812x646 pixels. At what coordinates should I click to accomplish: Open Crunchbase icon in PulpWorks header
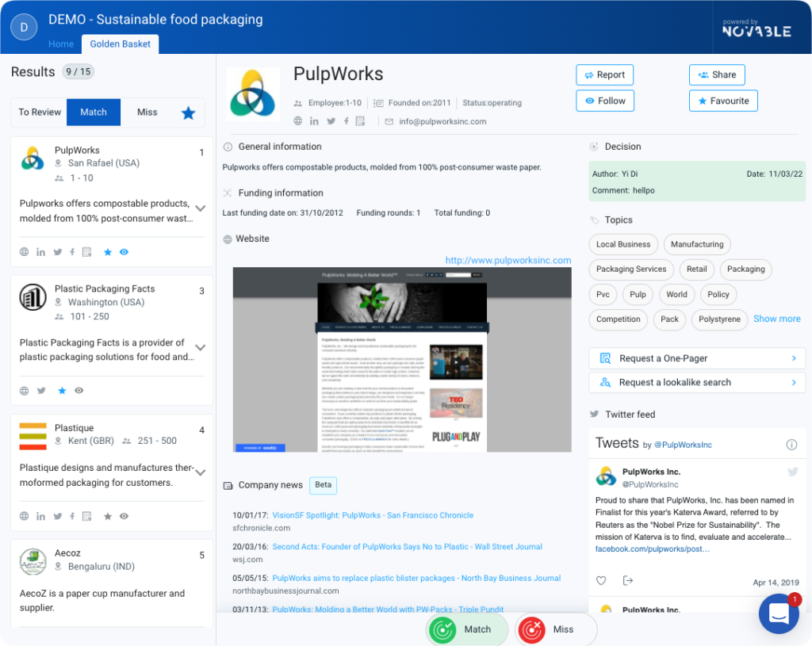pos(361,121)
